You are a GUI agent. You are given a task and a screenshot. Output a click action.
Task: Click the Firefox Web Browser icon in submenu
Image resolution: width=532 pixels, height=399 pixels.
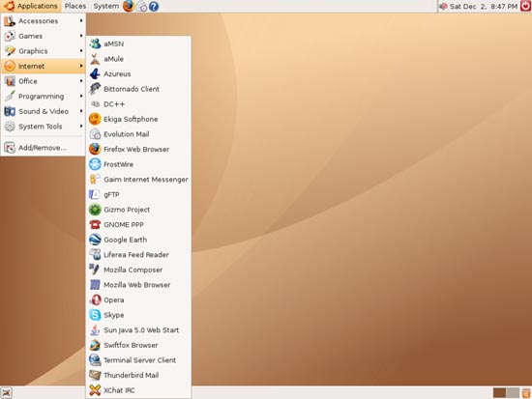[95, 149]
